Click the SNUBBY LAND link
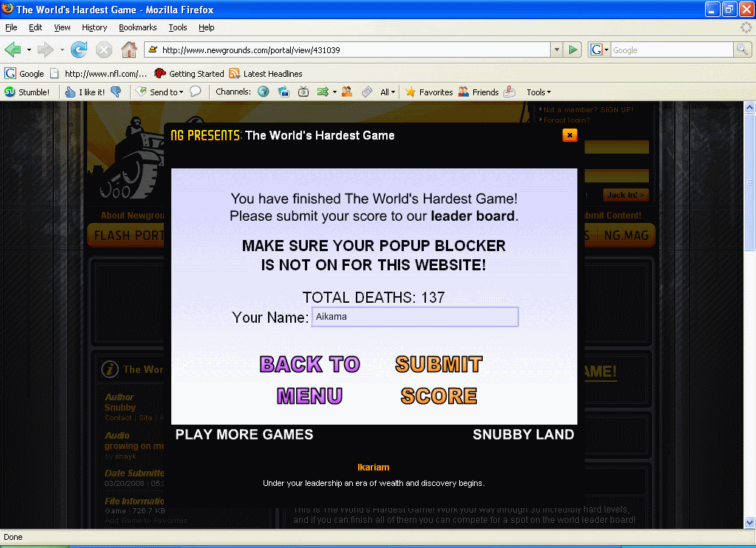 click(523, 435)
